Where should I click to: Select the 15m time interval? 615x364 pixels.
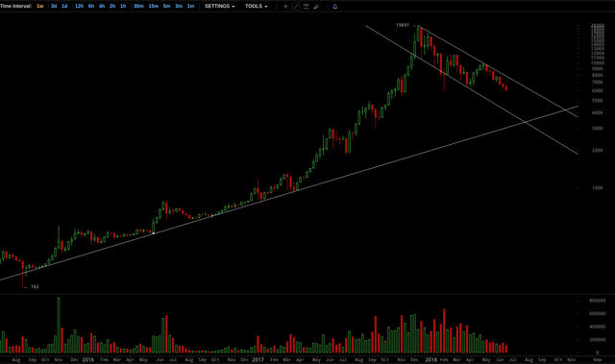154,7
